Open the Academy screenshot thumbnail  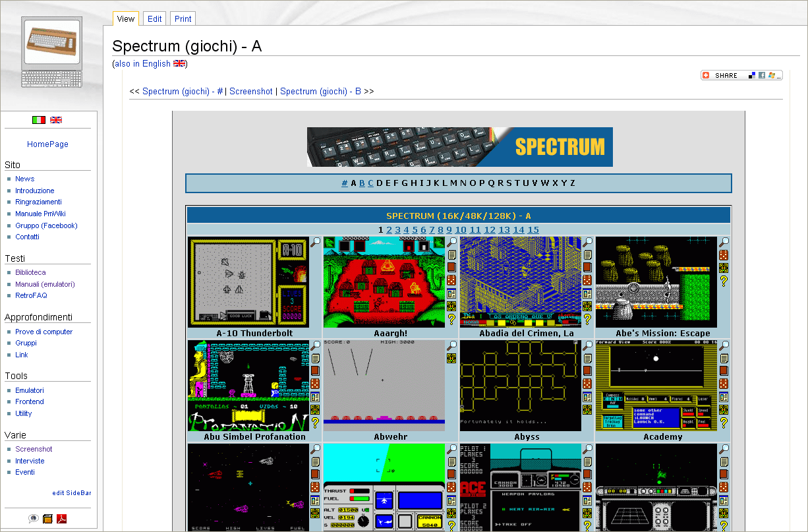click(x=656, y=386)
